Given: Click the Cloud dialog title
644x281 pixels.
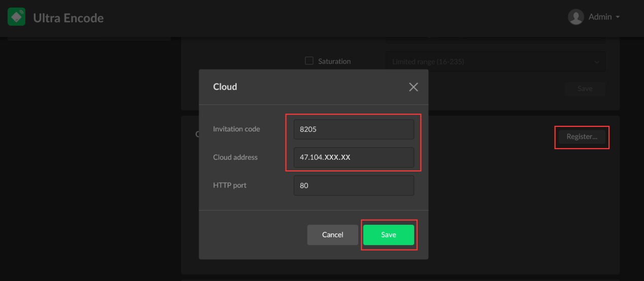Looking at the screenshot, I should (x=225, y=87).
